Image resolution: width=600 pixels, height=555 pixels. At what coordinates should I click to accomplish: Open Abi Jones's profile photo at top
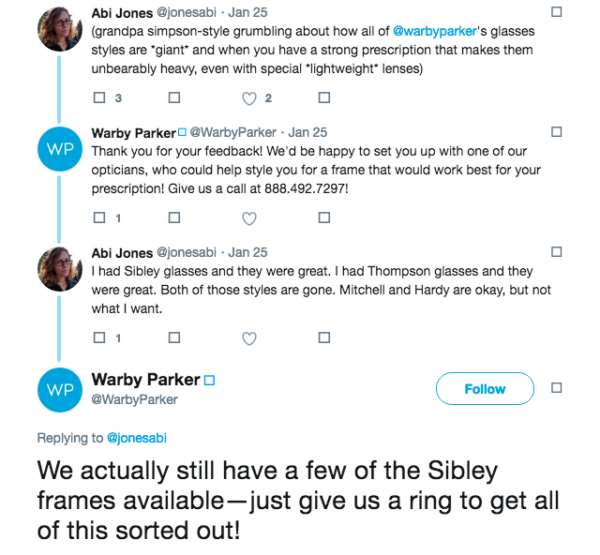pos(60,29)
